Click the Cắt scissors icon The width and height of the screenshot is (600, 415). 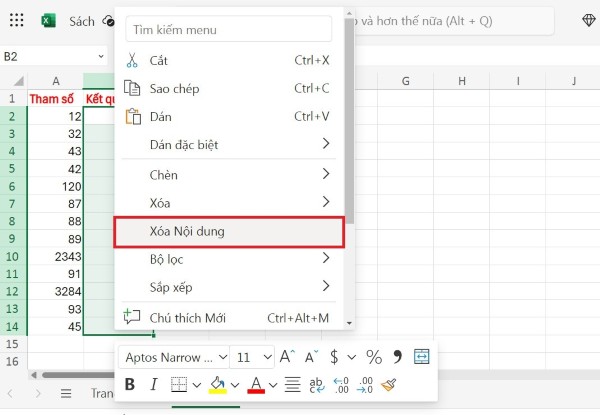[x=132, y=60]
